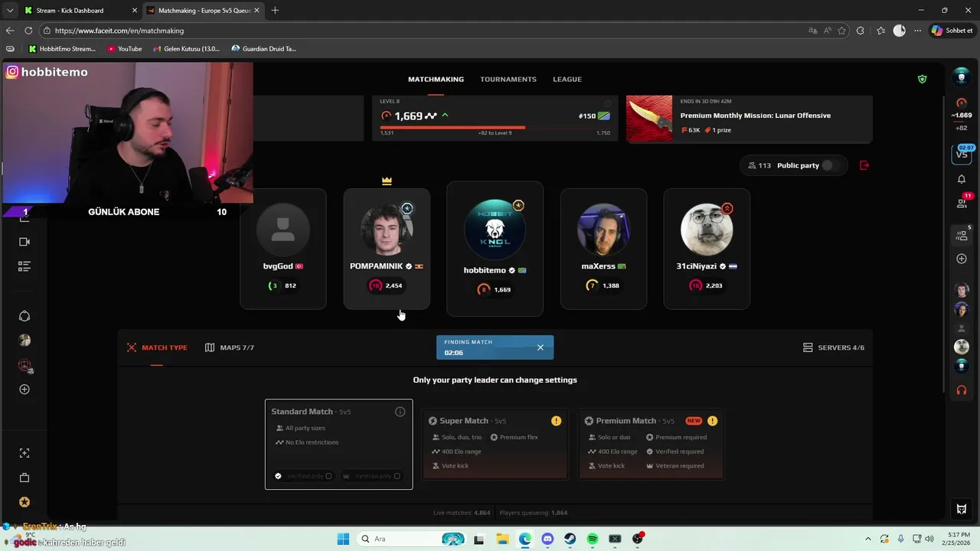
Task: Open the list icon in left sidebar
Action: (24, 266)
